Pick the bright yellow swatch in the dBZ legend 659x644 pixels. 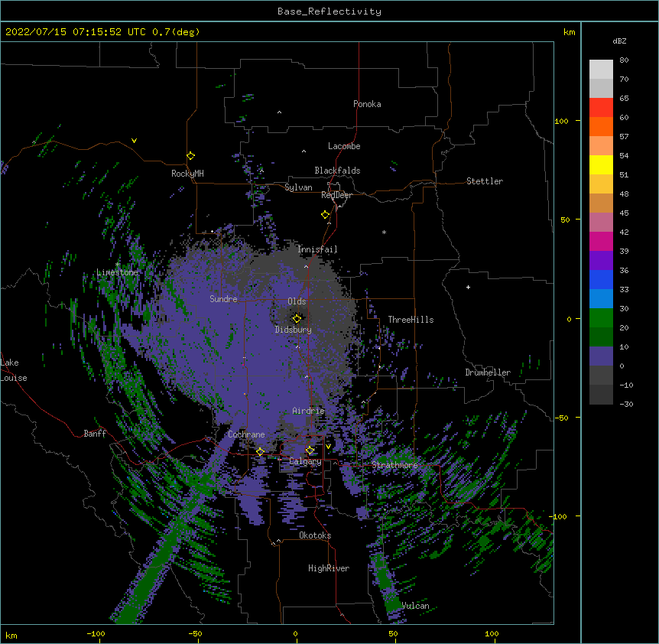tap(601, 164)
